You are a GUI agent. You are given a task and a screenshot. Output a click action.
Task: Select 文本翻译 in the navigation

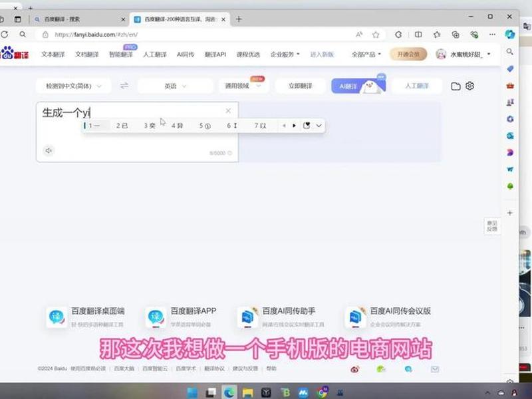click(53, 55)
